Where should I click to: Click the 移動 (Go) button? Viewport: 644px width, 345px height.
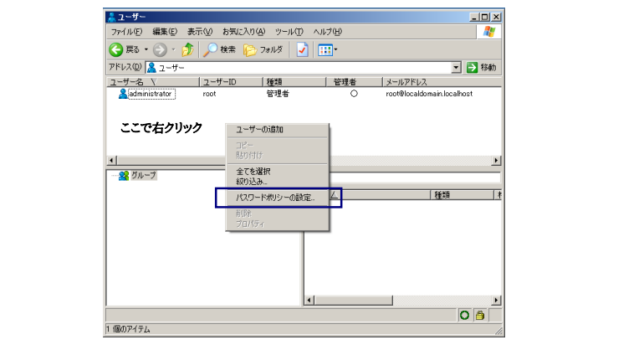pyautogui.click(x=483, y=67)
